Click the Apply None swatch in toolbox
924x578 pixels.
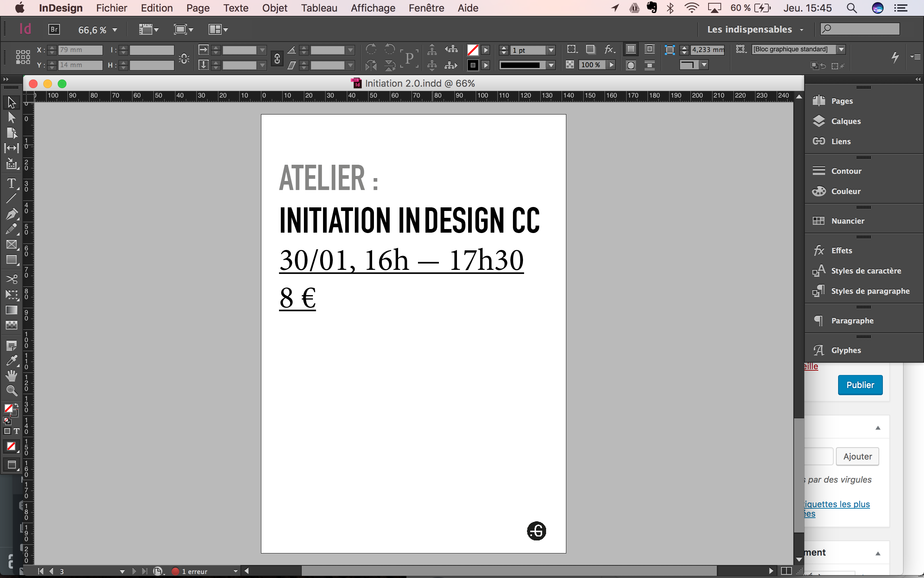coord(12,446)
